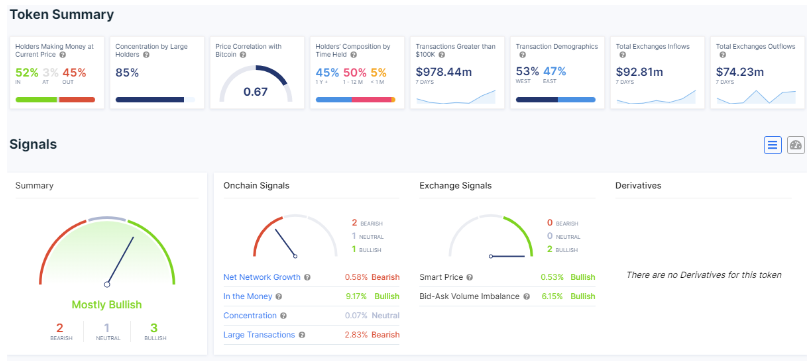Click the 52% IN holders value
Viewport: 811px width, 361px height.
(x=27, y=72)
